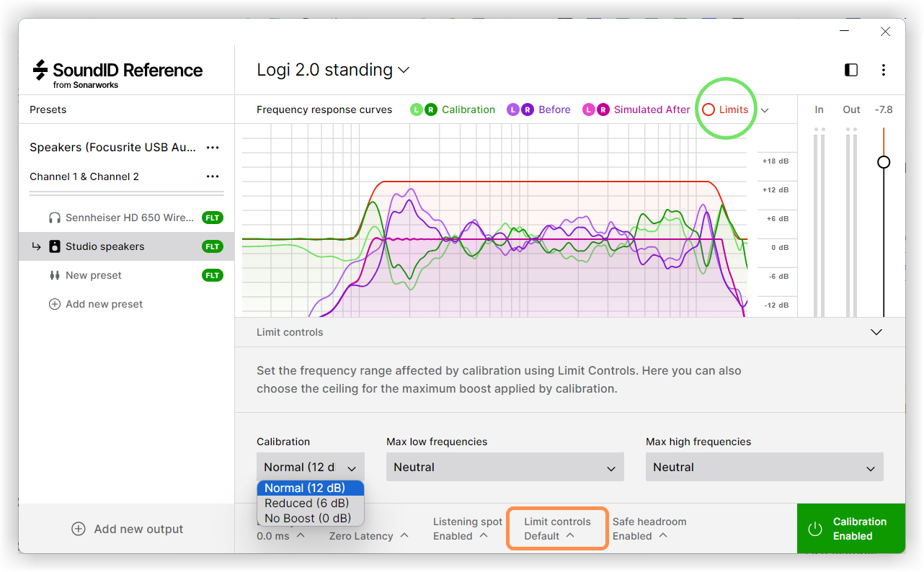Select Normal (12 dB) option
Screen dimensions: 924x572
coord(311,488)
